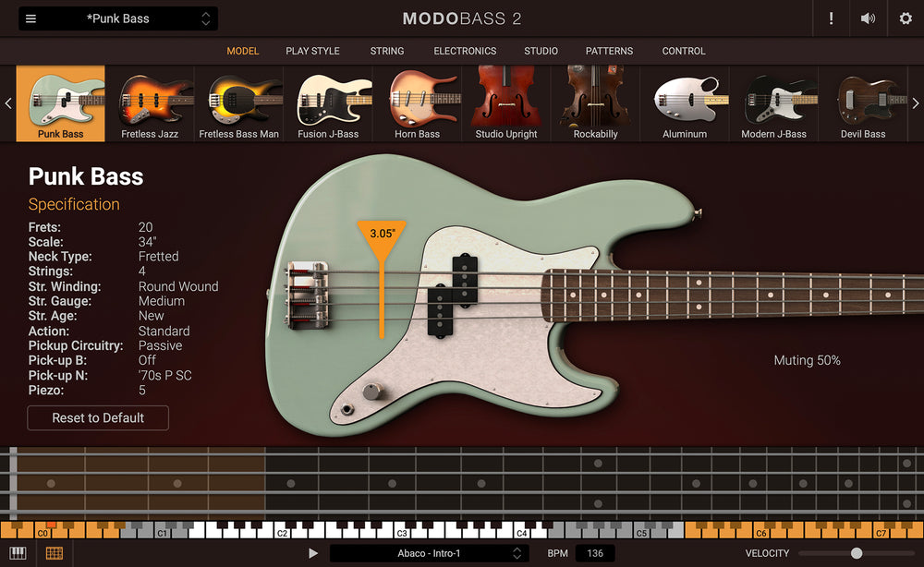Click the Medium string gauge value
This screenshot has height=567, width=924.
[x=162, y=301]
